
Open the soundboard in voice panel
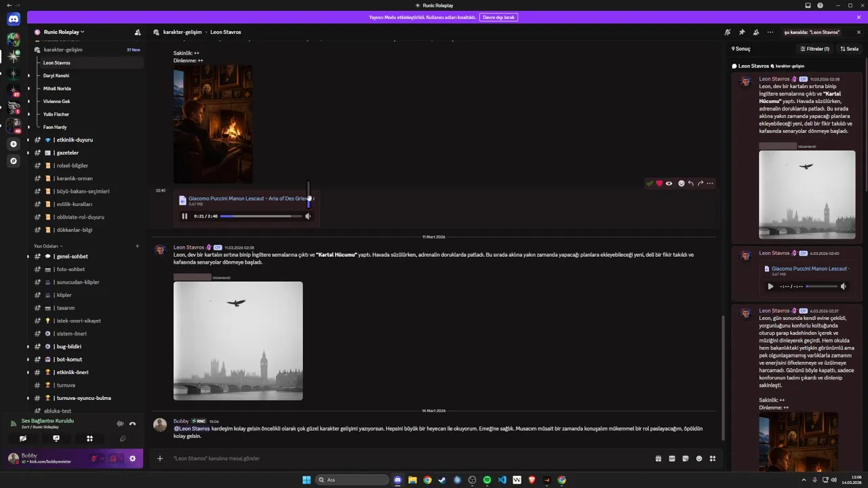click(x=123, y=439)
